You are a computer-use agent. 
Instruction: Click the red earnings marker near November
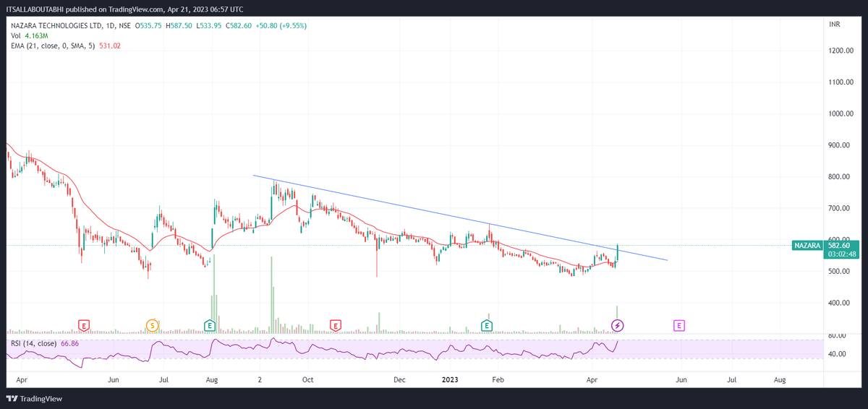click(x=335, y=325)
